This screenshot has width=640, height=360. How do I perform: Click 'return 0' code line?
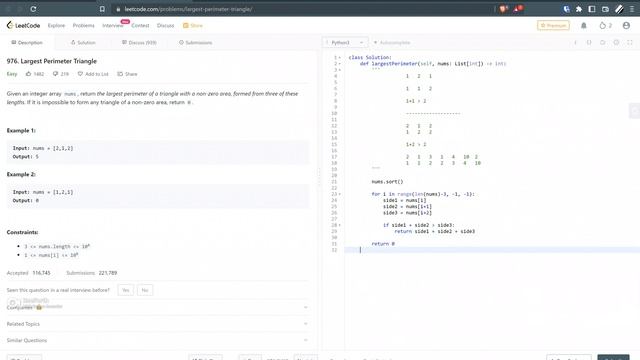click(383, 244)
